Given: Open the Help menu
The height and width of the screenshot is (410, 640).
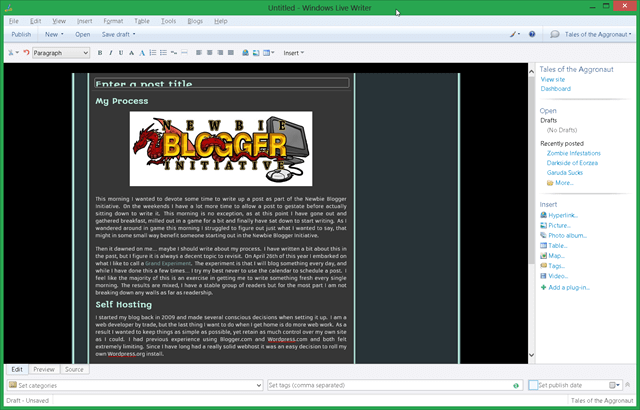Looking at the screenshot, I should 221,21.
